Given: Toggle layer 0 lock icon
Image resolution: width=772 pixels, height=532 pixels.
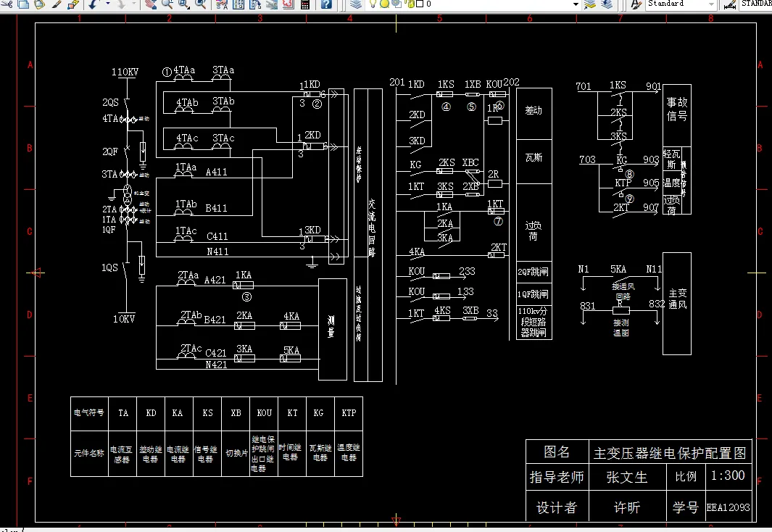Looking at the screenshot, I should coord(409,4).
